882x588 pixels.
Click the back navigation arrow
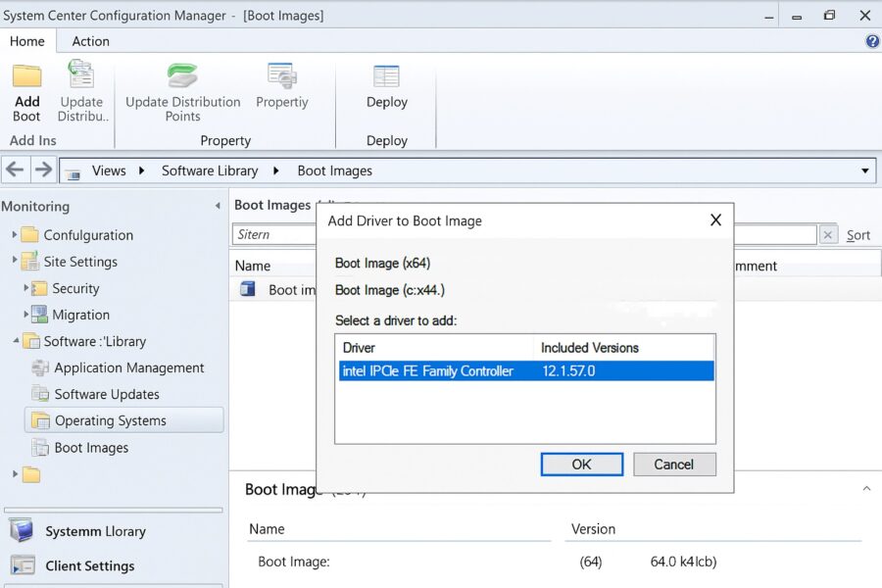click(x=15, y=170)
